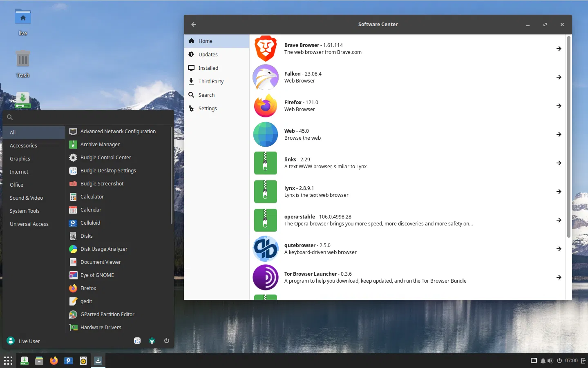Click the links package icon
This screenshot has height=368, width=588.
tap(266, 163)
